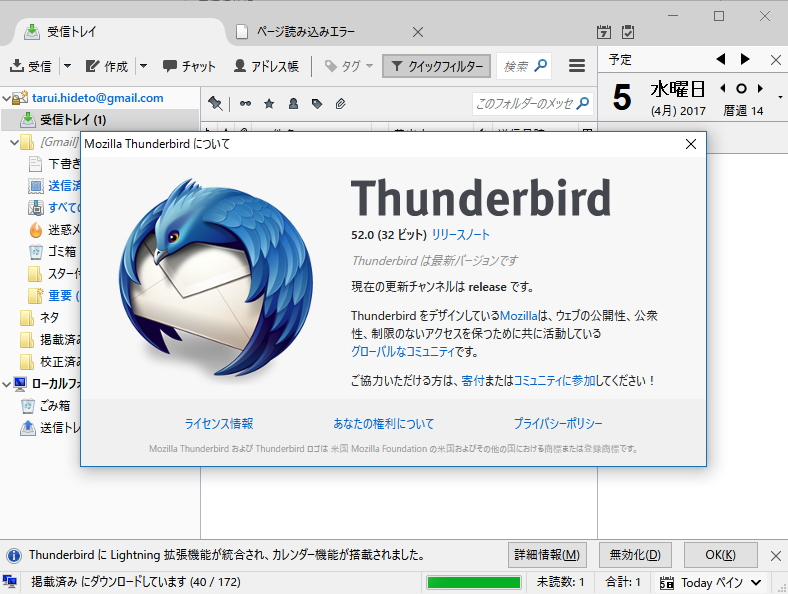The image size is (788, 594).
Task: Collapse the ローカルフォルダ tree
Action: pos(6,384)
